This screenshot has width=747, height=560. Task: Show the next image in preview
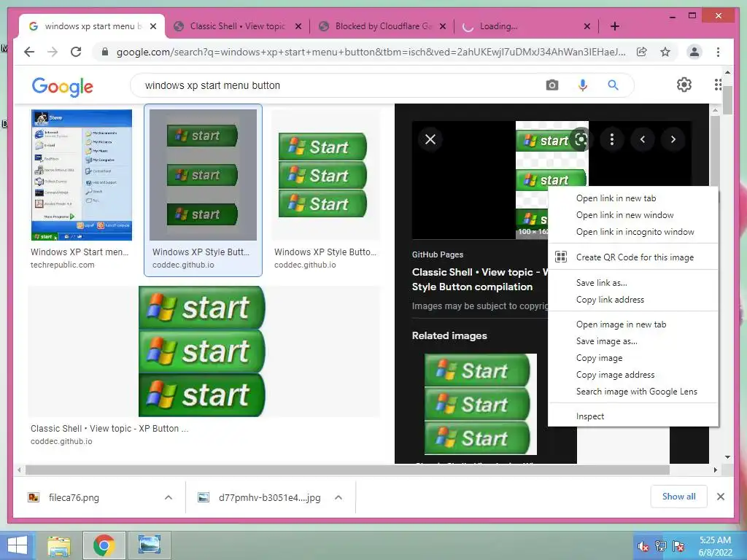tap(673, 139)
